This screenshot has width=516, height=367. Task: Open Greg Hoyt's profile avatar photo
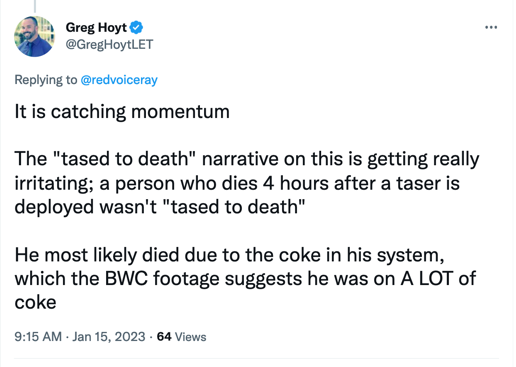click(34, 37)
